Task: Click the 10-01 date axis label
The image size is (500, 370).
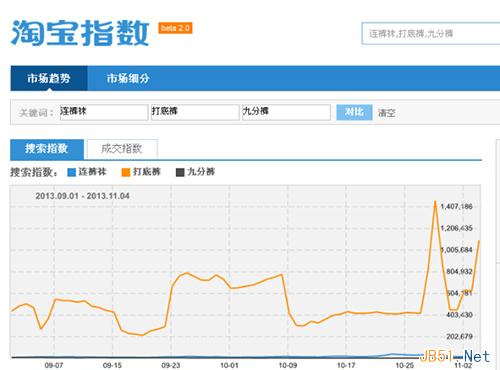Action: point(229,365)
